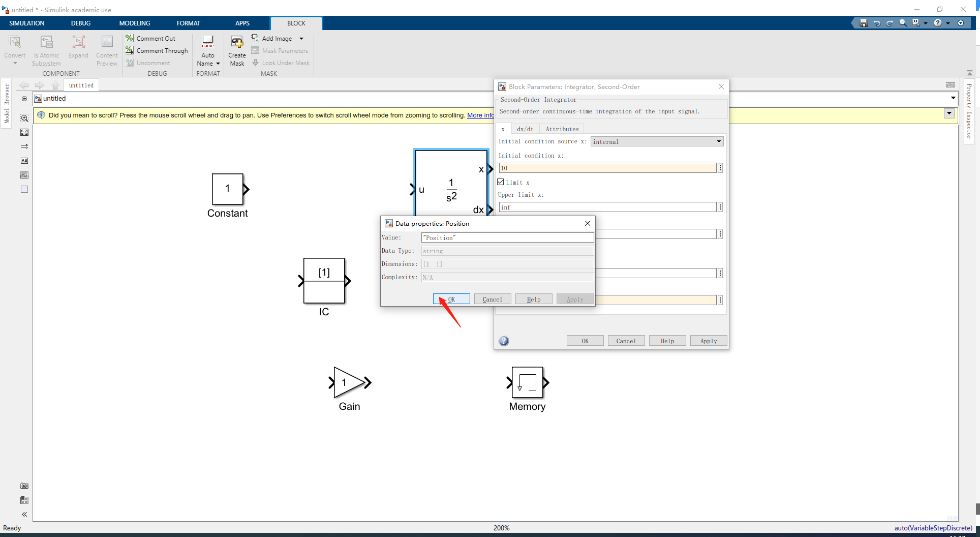The height and width of the screenshot is (537, 980).
Task: Click the Value field in Data properties
Action: [x=507, y=237]
